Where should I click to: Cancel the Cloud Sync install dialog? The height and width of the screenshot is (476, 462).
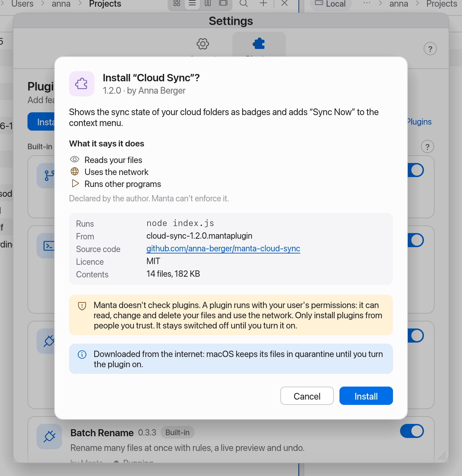[x=307, y=396]
